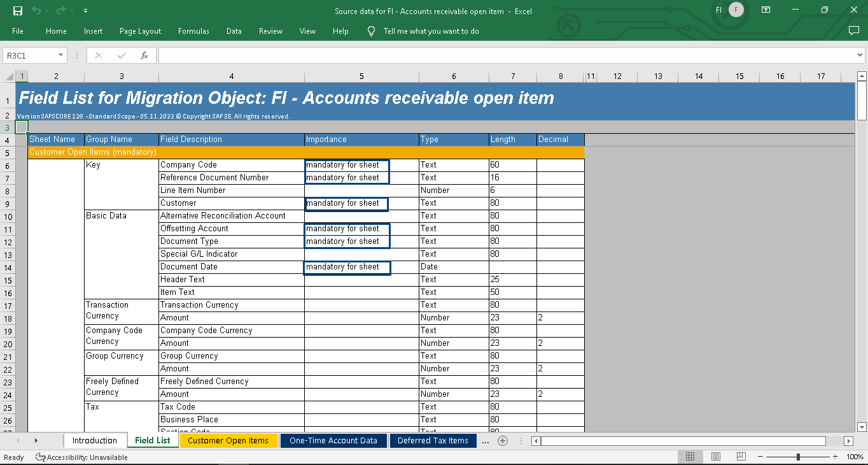The width and height of the screenshot is (868, 465).
Task: Open the View ribbon tab
Action: pyautogui.click(x=307, y=31)
